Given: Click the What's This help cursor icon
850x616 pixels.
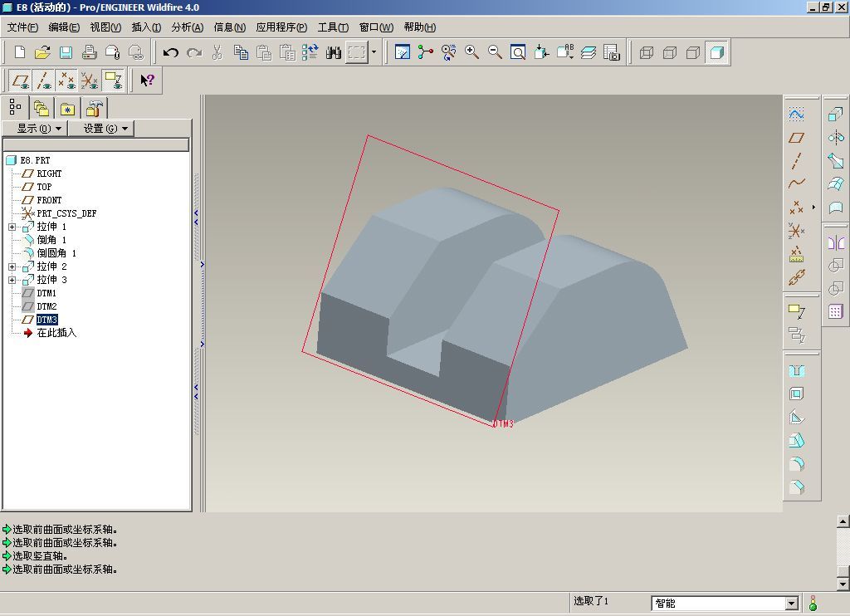Looking at the screenshot, I should (x=147, y=81).
